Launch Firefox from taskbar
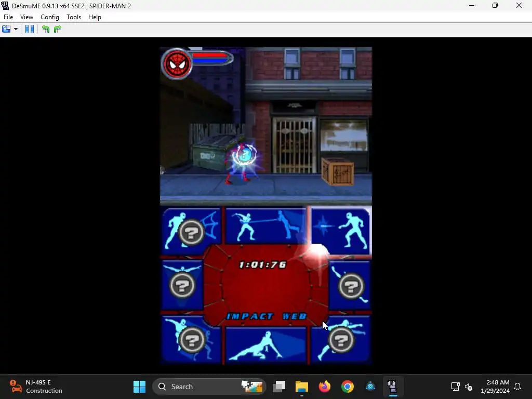The image size is (532, 399). click(x=324, y=387)
